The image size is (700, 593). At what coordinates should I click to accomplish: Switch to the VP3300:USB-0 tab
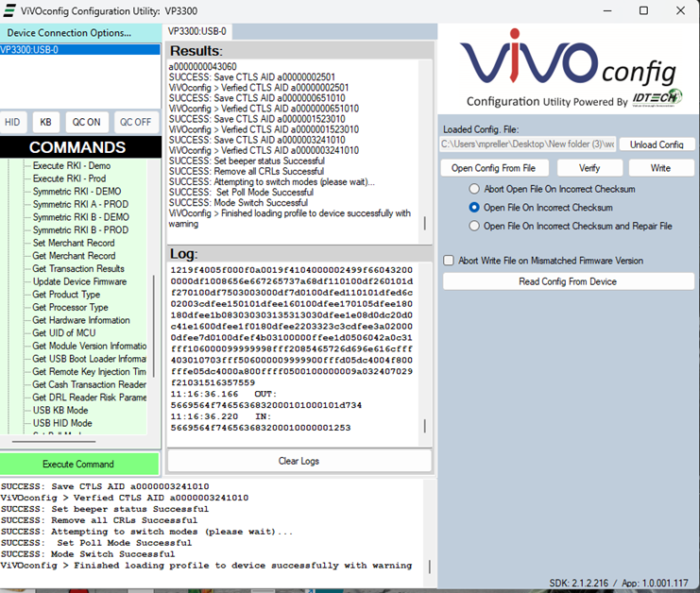tap(197, 31)
